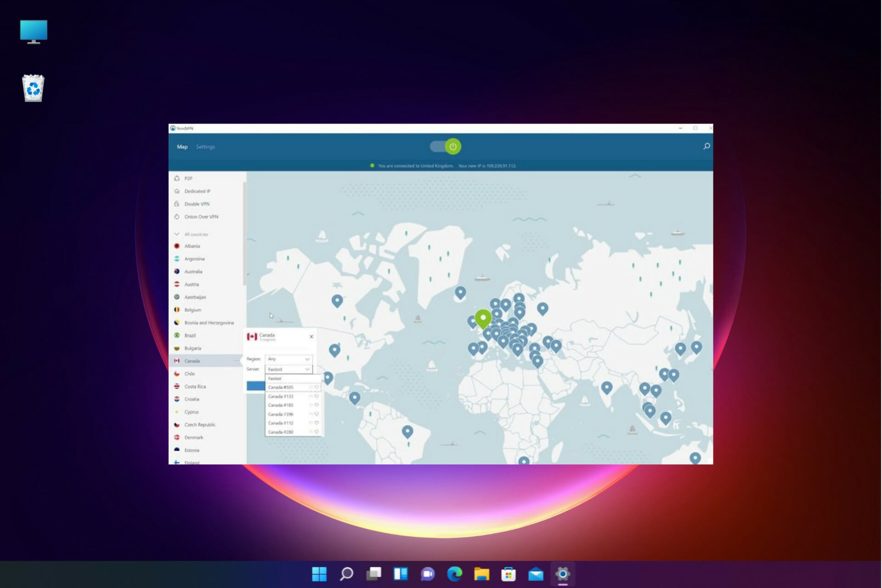The height and width of the screenshot is (588, 882).
Task: Collapse the All countries list chevron
Action: pyautogui.click(x=176, y=234)
